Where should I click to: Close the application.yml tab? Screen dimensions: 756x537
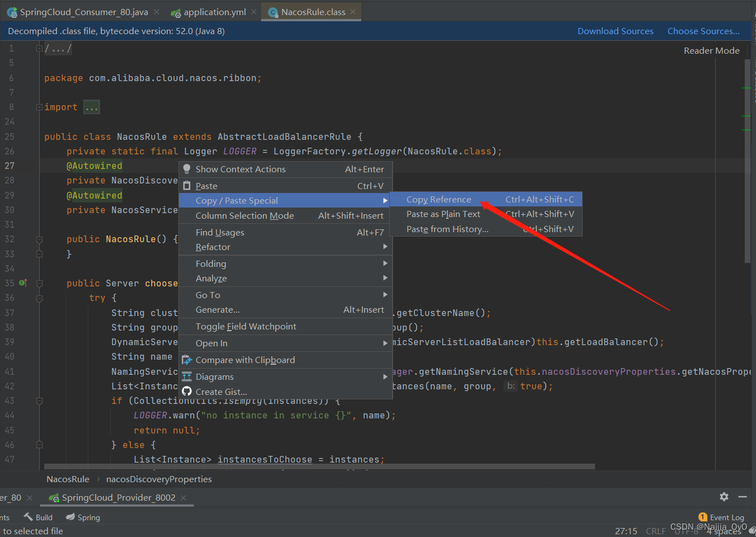(x=254, y=12)
